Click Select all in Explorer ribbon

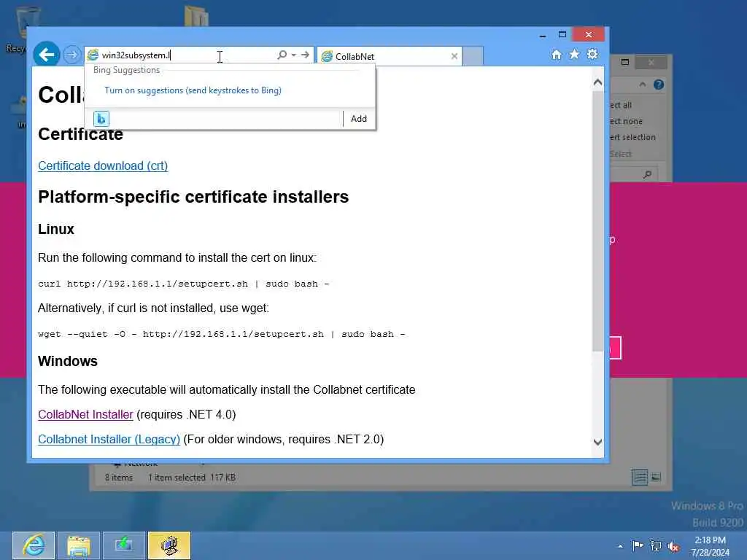pos(621,105)
